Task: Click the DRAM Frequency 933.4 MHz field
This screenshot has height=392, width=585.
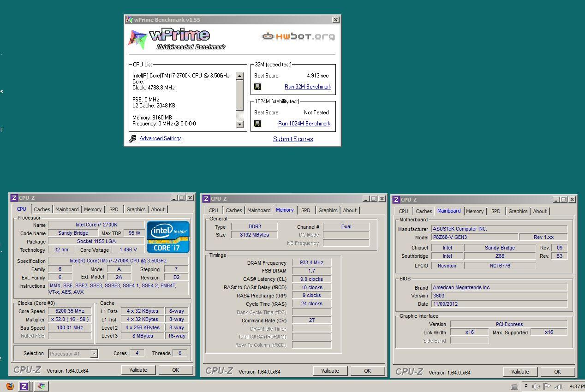Action: coord(311,262)
